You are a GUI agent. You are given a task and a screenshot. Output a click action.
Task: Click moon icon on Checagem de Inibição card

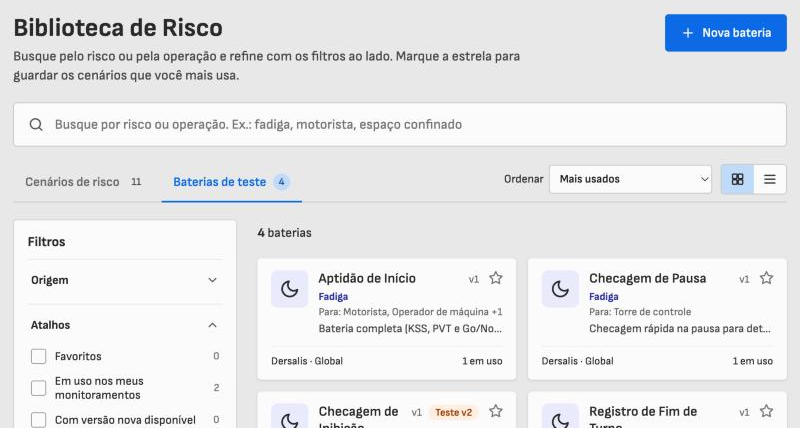pyautogui.click(x=290, y=417)
